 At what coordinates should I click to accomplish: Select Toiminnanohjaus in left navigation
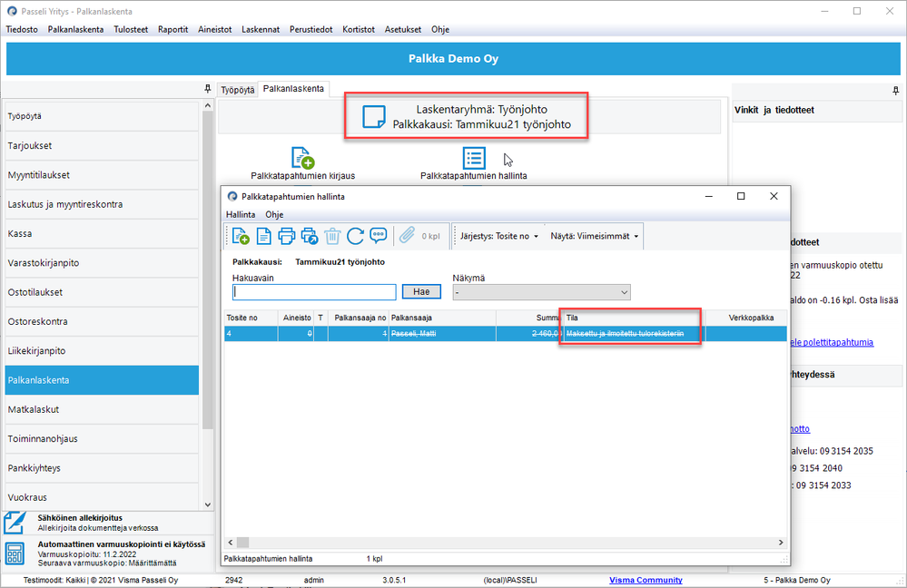(x=102, y=438)
